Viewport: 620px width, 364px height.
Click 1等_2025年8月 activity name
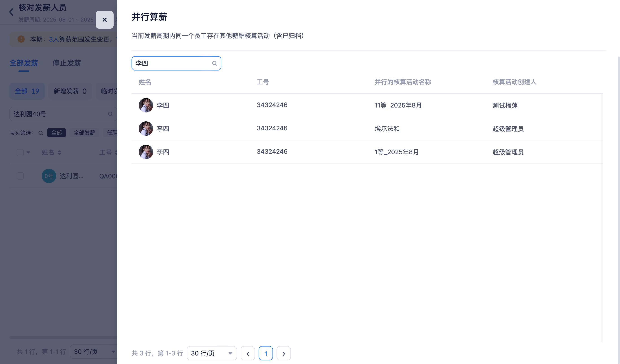[396, 152]
